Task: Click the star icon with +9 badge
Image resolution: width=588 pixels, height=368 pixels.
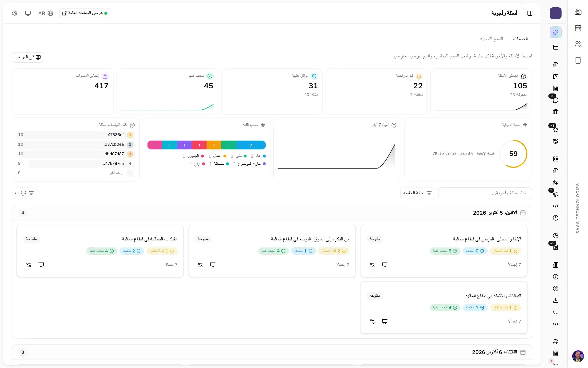Action: pyautogui.click(x=555, y=129)
